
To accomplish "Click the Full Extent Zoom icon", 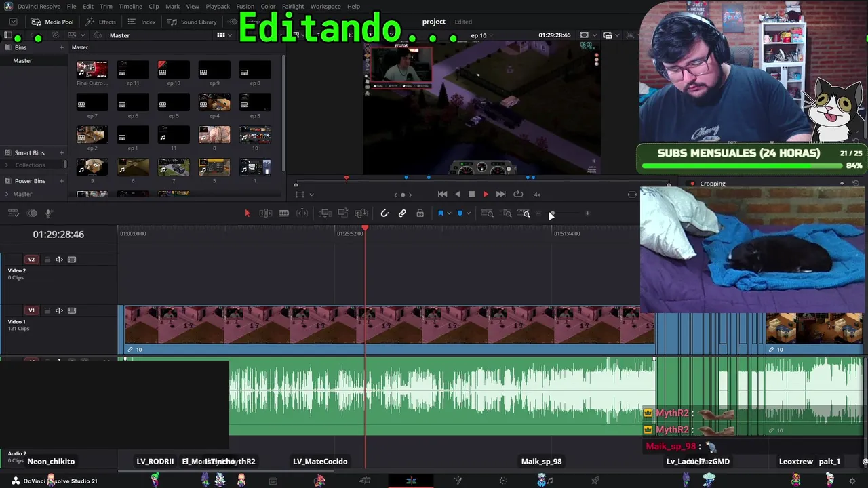I will pos(487,213).
